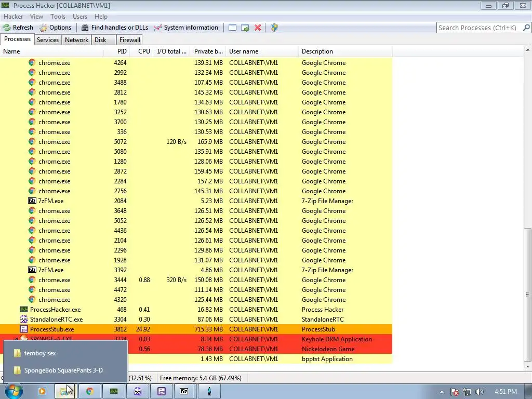Click the ProcessHacker.exe row icon
This screenshot has width=532, height=399.
24,309
